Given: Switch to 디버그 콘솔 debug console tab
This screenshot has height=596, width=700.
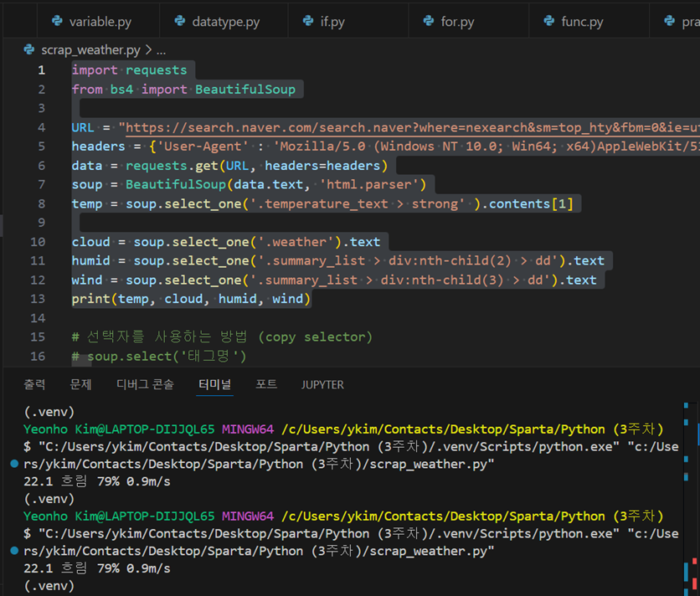Looking at the screenshot, I should pos(145,384).
